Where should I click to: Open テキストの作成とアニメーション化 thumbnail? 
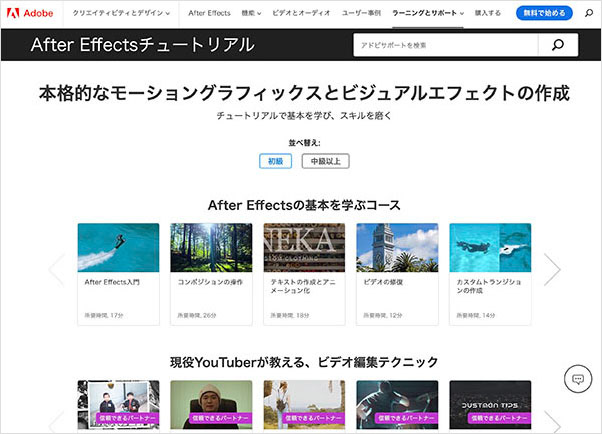coord(304,248)
